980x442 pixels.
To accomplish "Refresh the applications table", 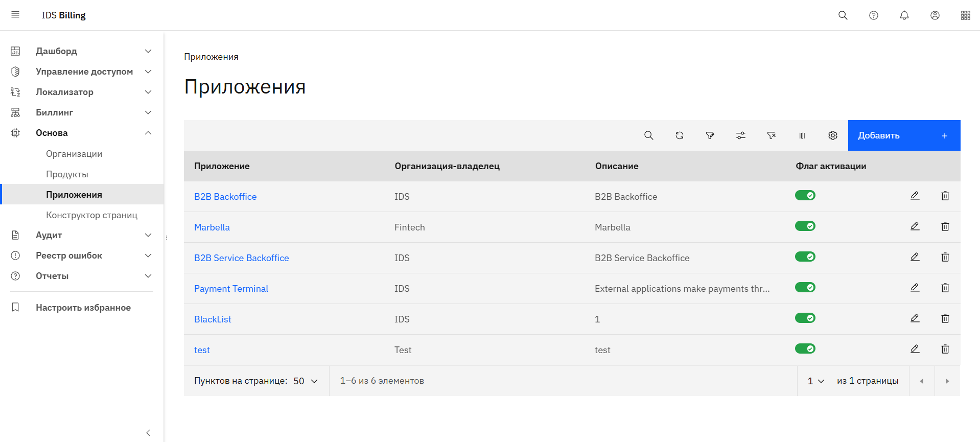I will pyautogui.click(x=679, y=135).
